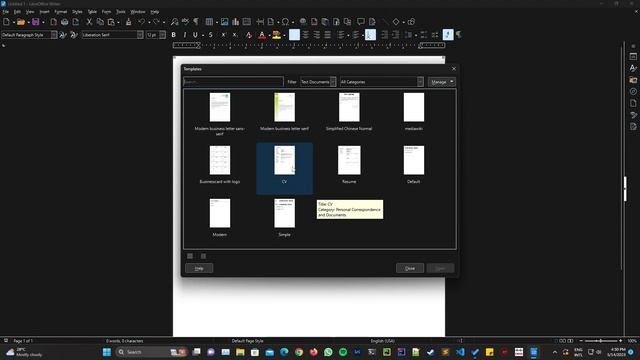Click the Insert Special Character omega icon
Image resolution: width=640 pixels, height=360 pixels.
click(285, 22)
